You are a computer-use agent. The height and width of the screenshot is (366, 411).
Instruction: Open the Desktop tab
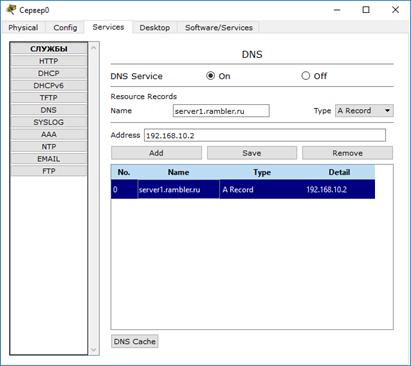tap(155, 28)
